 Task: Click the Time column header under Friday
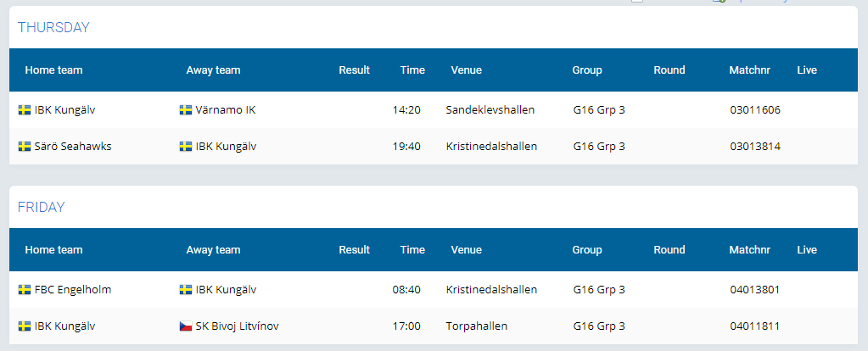tap(412, 250)
